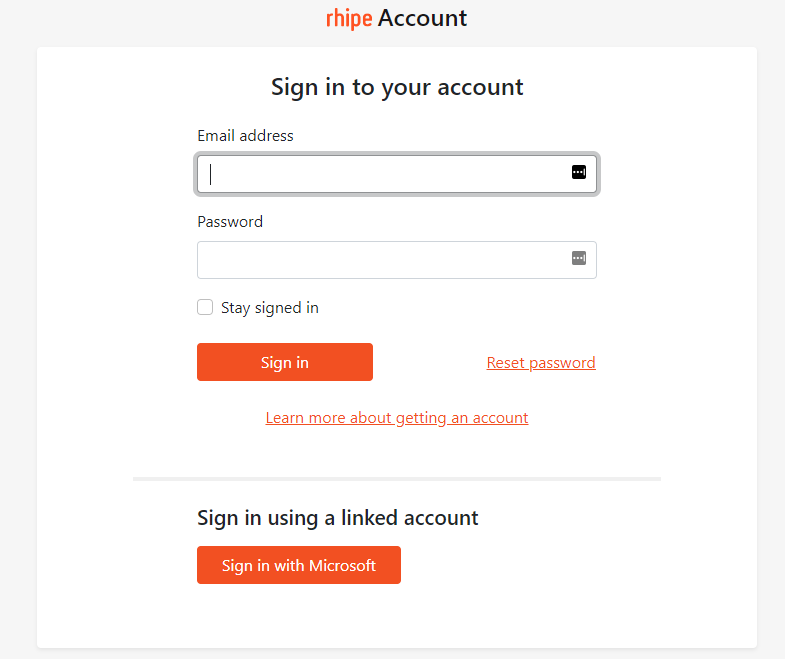Click the 'Account' word in page header
Viewport: 785px width, 659px height.
click(422, 18)
